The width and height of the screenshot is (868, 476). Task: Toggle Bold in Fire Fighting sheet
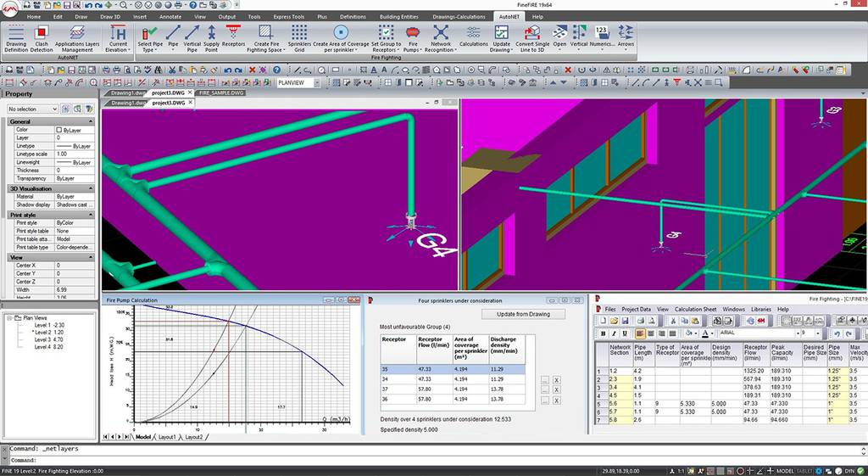click(x=603, y=333)
